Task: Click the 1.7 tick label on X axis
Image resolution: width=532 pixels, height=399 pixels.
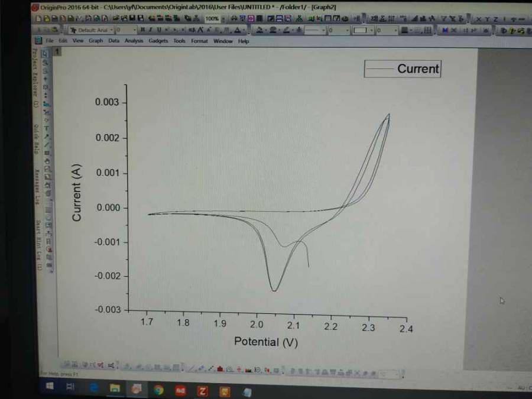Action: [147, 322]
